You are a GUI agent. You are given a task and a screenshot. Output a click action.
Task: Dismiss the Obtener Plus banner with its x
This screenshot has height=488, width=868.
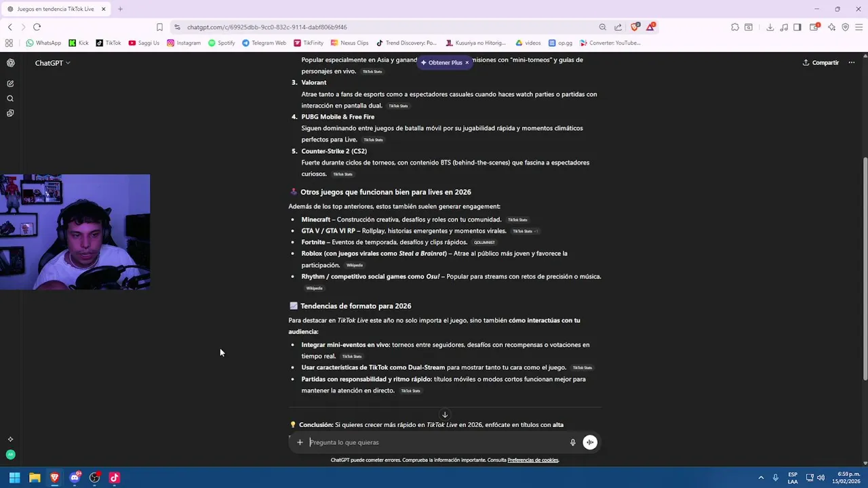[467, 62]
